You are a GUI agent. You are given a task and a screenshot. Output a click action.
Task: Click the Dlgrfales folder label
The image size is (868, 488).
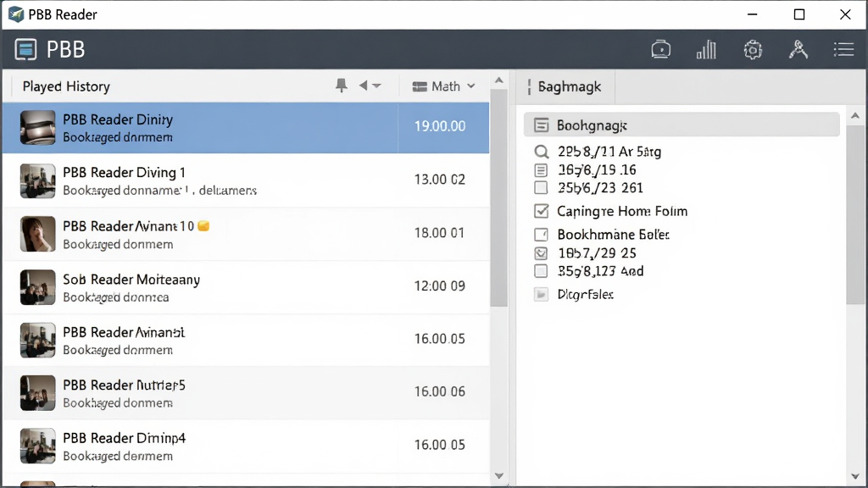coord(585,294)
